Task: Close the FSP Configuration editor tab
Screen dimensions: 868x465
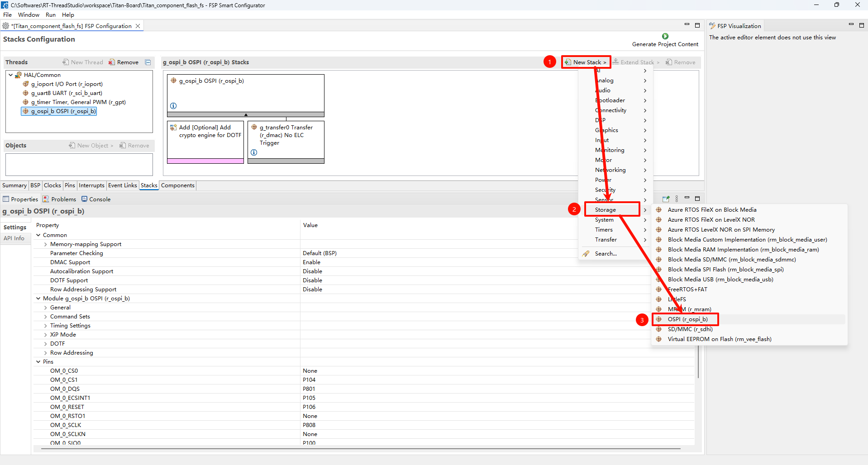Action: click(x=138, y=26)
